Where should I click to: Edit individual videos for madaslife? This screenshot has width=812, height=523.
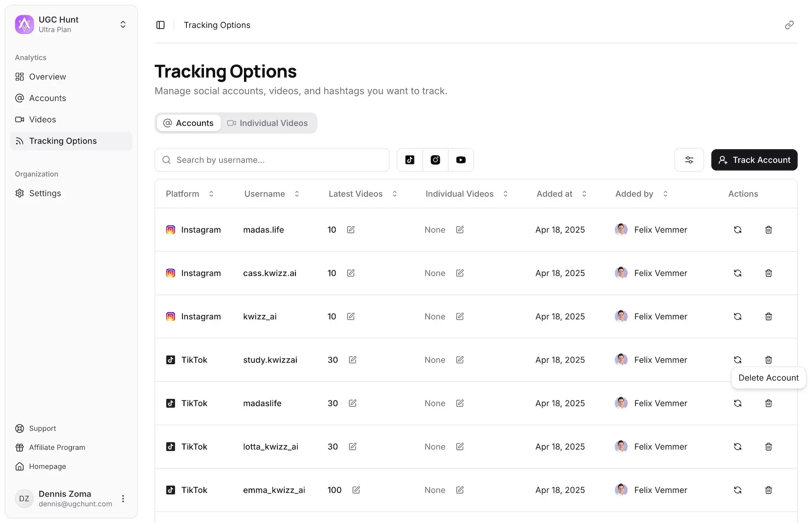460,403
